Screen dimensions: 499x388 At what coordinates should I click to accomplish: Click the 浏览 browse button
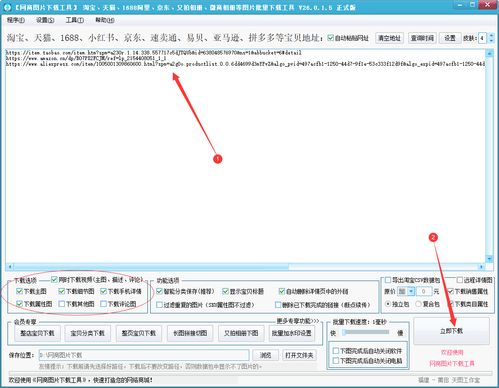(266, 355)
